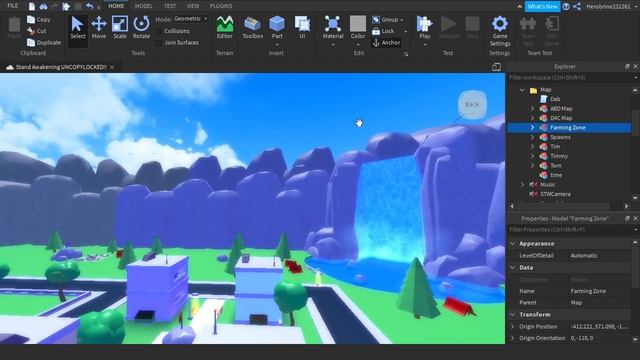Open the help question mark icon
The image size is (640, 360).
[x=566, y=6]
